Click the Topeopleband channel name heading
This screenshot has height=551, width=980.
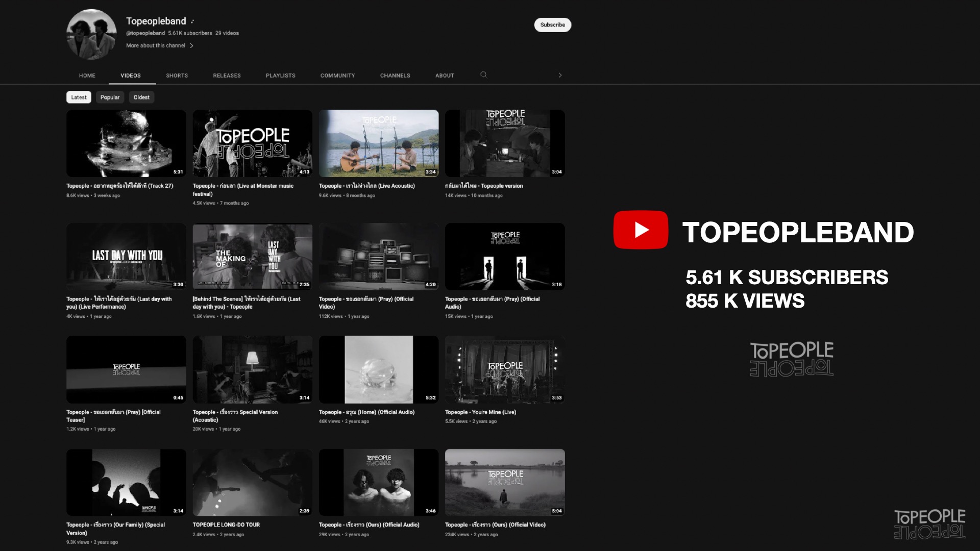[x=156, y=21]
